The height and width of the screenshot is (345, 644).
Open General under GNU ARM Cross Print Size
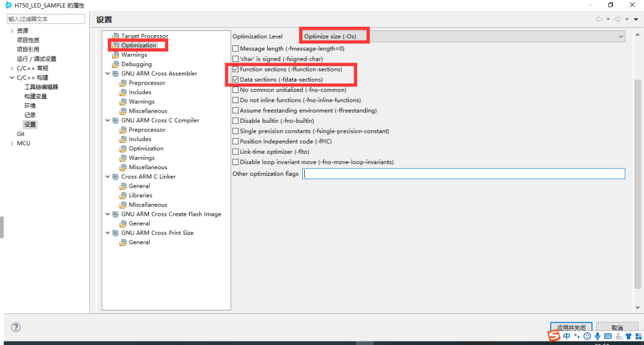tap(139, 242)
